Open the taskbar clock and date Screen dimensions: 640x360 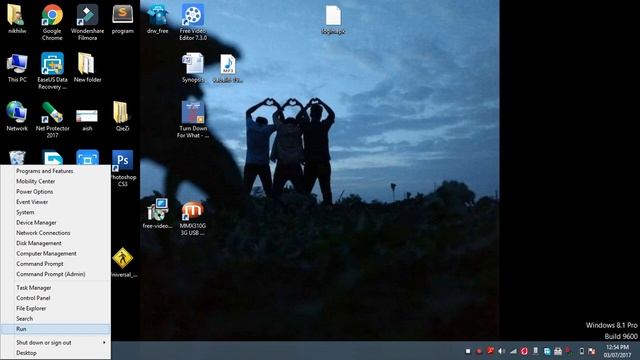point(617,351)
